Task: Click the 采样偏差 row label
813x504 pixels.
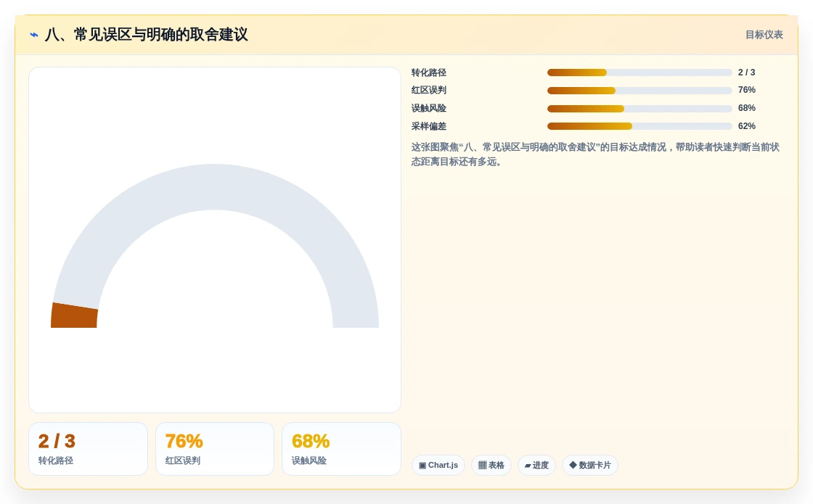Action: coord(429,126)
